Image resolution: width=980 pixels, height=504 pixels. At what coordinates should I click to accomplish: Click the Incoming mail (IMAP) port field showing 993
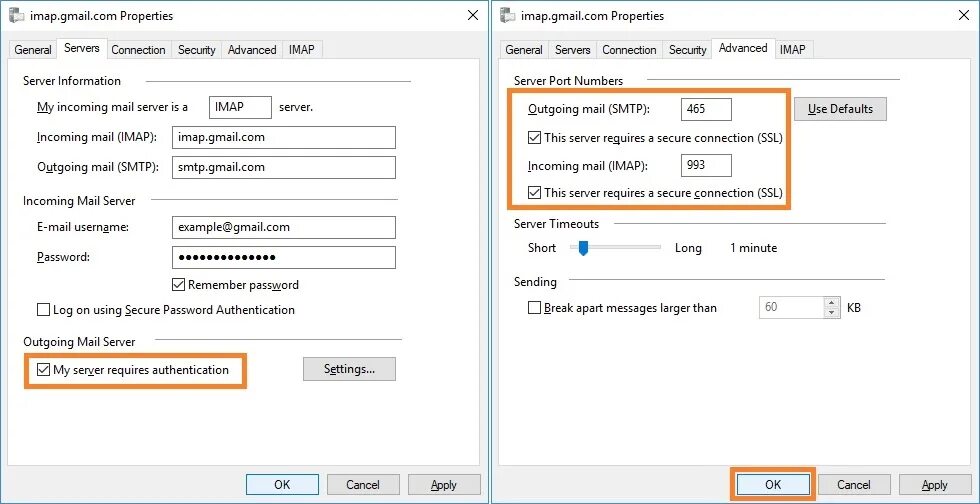coord(706,166)
